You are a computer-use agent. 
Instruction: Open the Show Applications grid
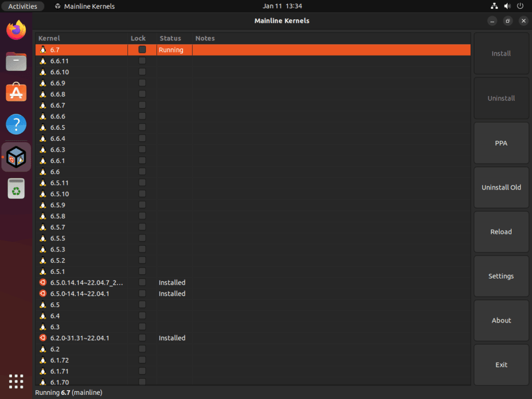16,381
